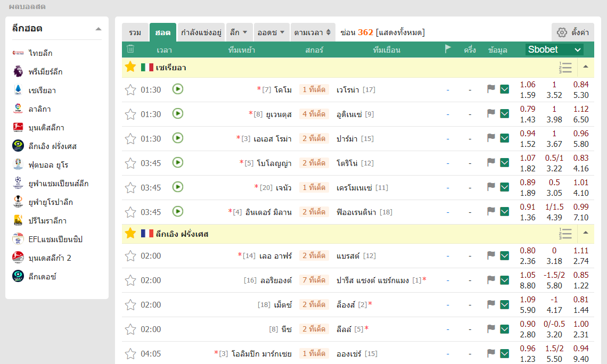Click 7 ทีเด็ด tips for ลอริยองต์ match
Image resolution: width=607 pixels, height=364 pixels.
coord(314,280)
